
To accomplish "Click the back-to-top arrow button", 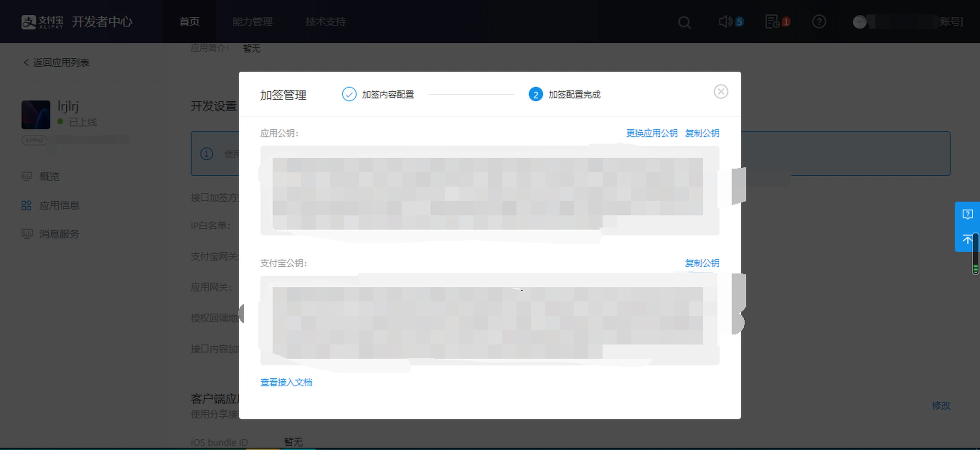I will (x=967, y=239).
